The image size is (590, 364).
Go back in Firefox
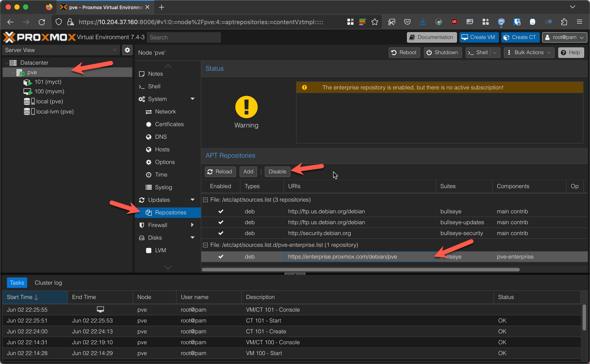coord(10,22)
